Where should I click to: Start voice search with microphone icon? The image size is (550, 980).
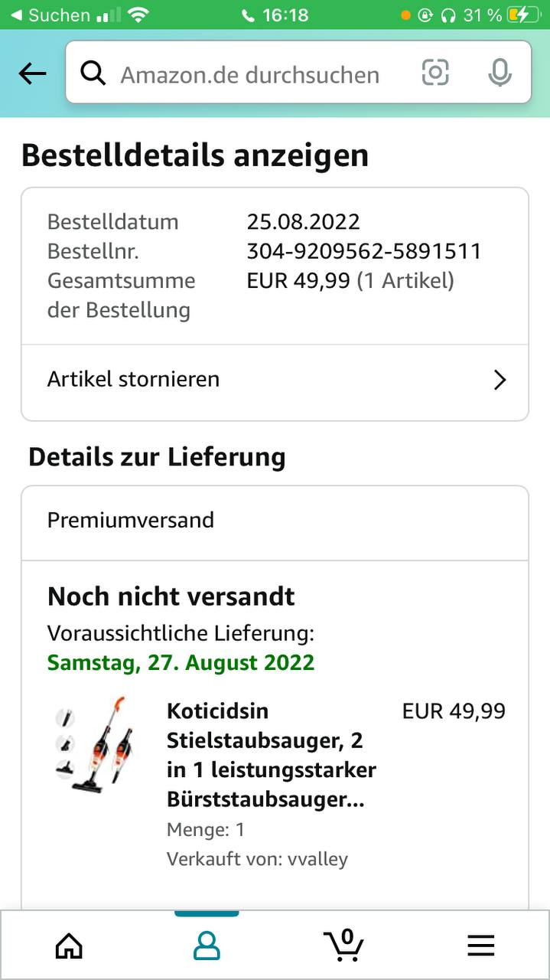[500, 73]
